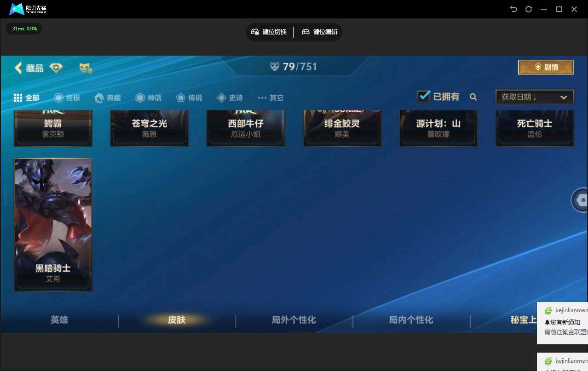The image size is (588, 371).
Task: Click the mask icon beside 79/751
Action: click(x=275, y=67)
